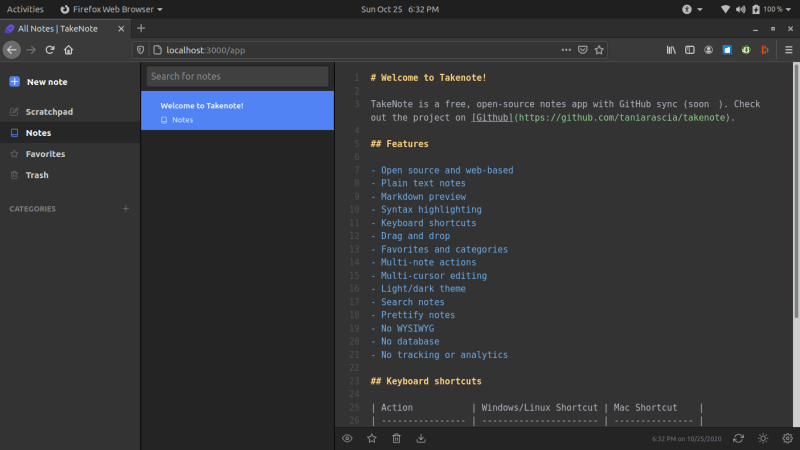Screen dimensions: 800x450
Task: Click the '## Features' heading line
Action: pyautogui.click(x=399, y=144)
